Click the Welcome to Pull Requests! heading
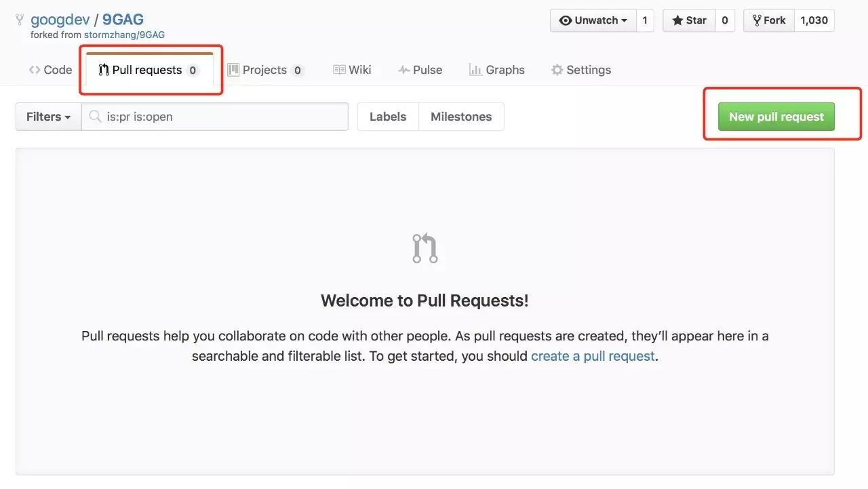 tap(425, 300)
